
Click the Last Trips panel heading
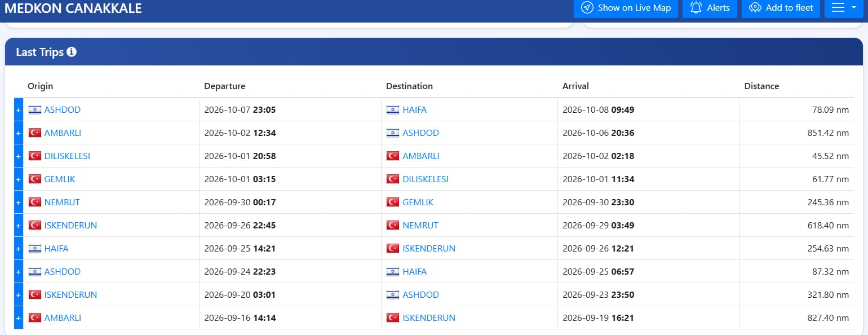tap(39, 52)
